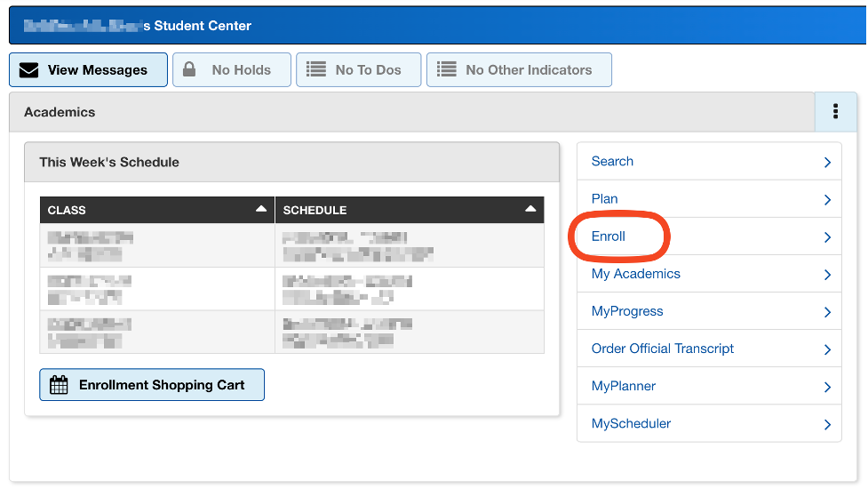Screen dimensions: 868x489
Task: Open the MyPlanner link
Action: tap(624, 386)
